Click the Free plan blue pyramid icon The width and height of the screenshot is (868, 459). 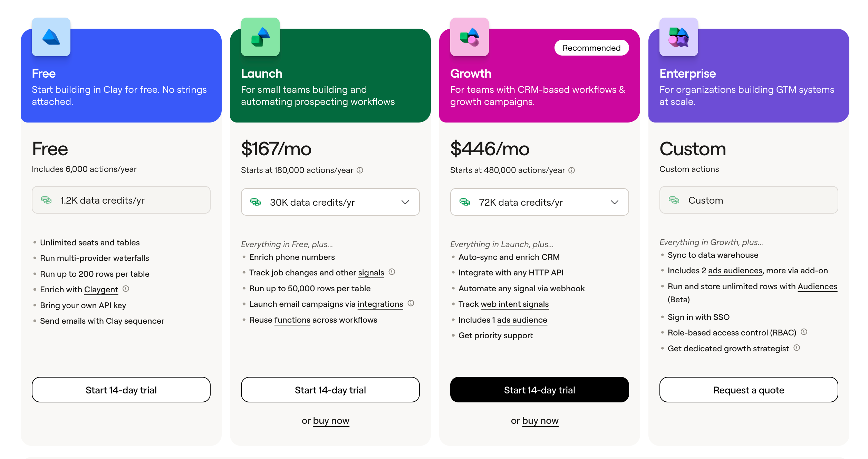pos(51,37)
